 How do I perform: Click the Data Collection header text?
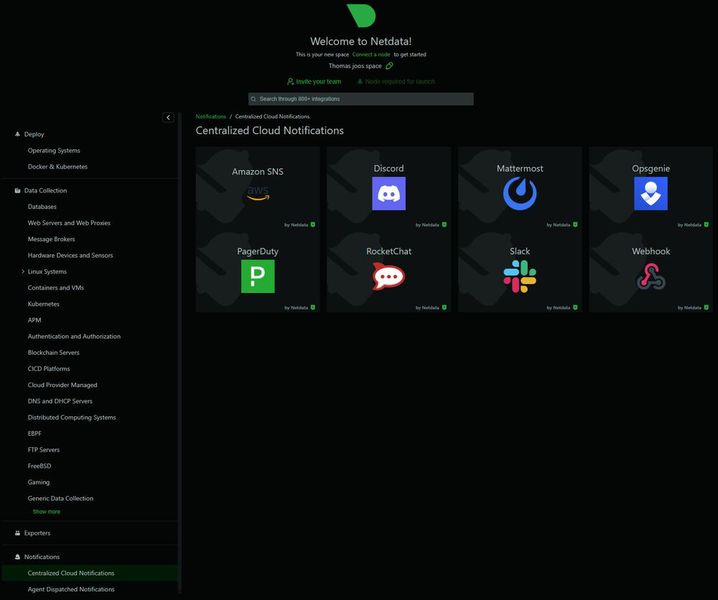45,191
